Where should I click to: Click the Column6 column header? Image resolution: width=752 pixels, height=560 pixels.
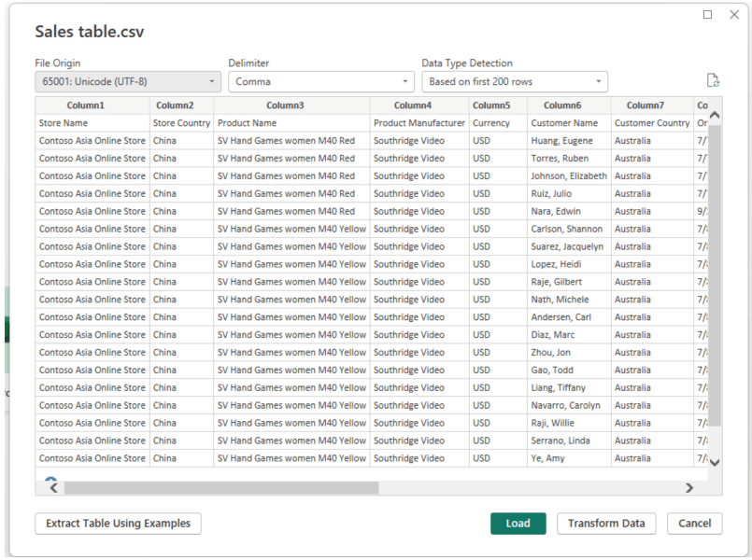[569, 105]
